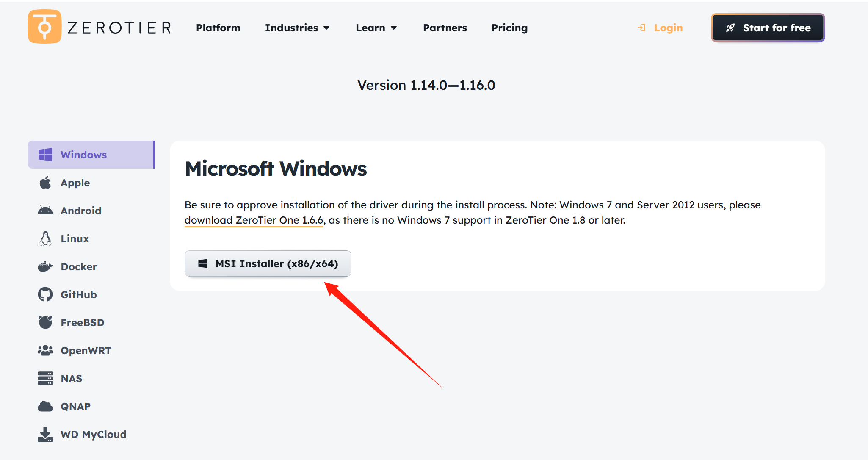This screenshot has width=868, height=460.
Task: Follow the download ZeroTier One 1.6.6 link
Action: (x=254, y=220)
